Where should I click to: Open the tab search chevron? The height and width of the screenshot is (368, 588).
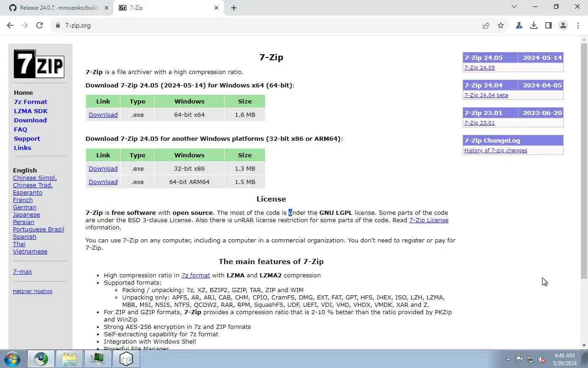tap(514, 6)
